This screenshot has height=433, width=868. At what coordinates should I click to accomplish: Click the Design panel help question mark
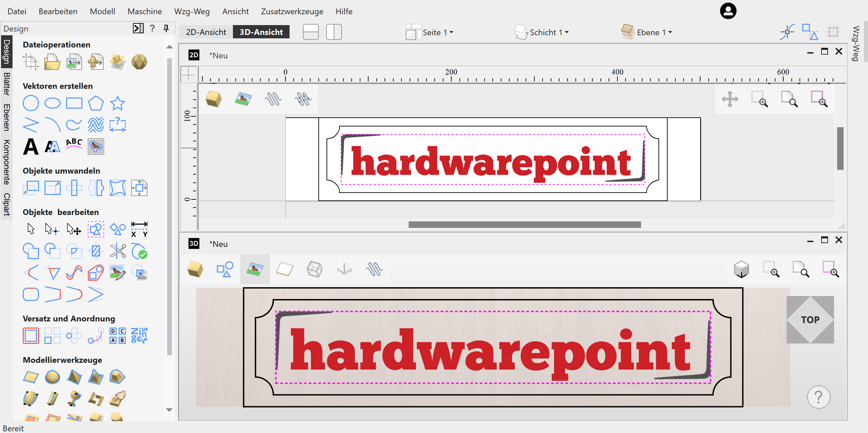[152, 28]
